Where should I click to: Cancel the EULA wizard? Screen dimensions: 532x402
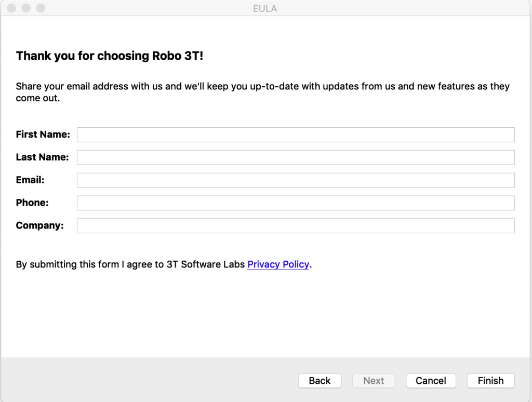[x=431, y=381]
